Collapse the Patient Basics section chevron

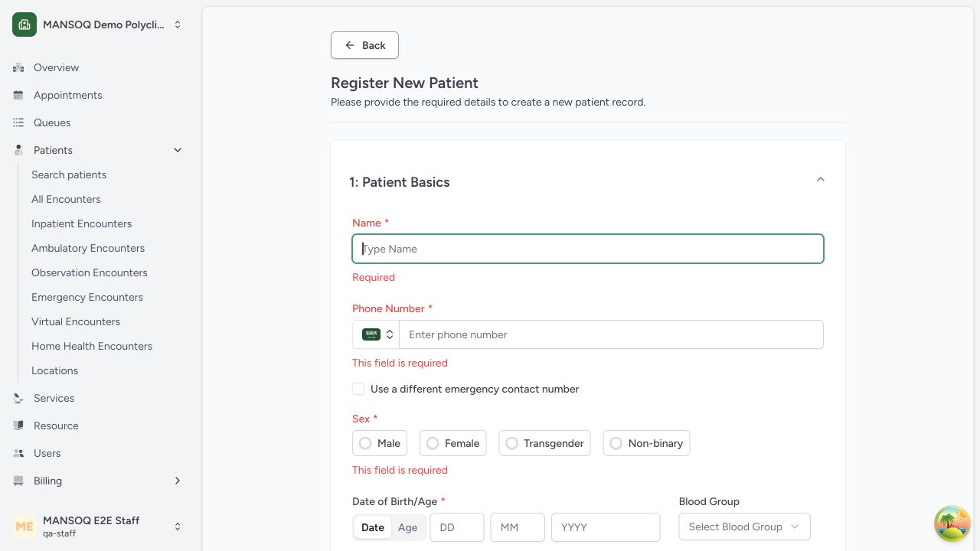821,180
